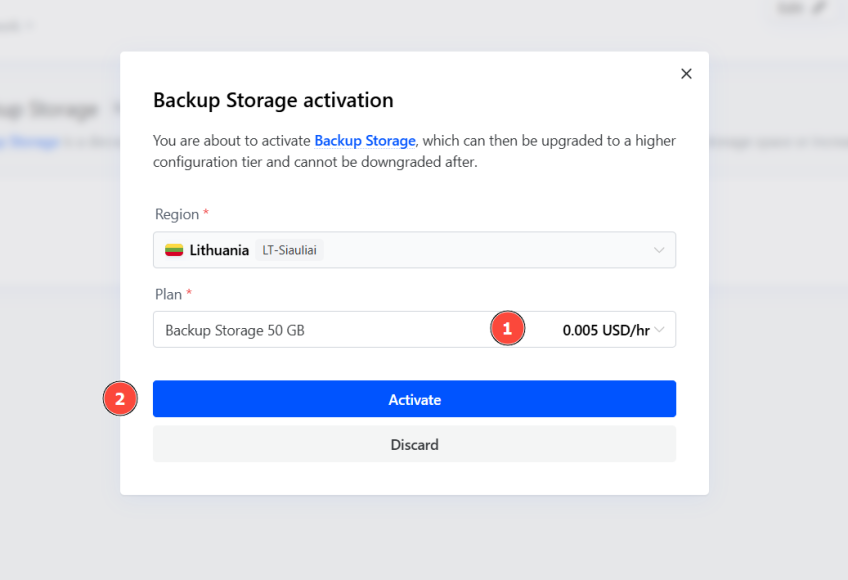Viewport: 848px width, 580px height.
Task: Click the red annotation marker labeled 2
Action: tap(120, 398)
